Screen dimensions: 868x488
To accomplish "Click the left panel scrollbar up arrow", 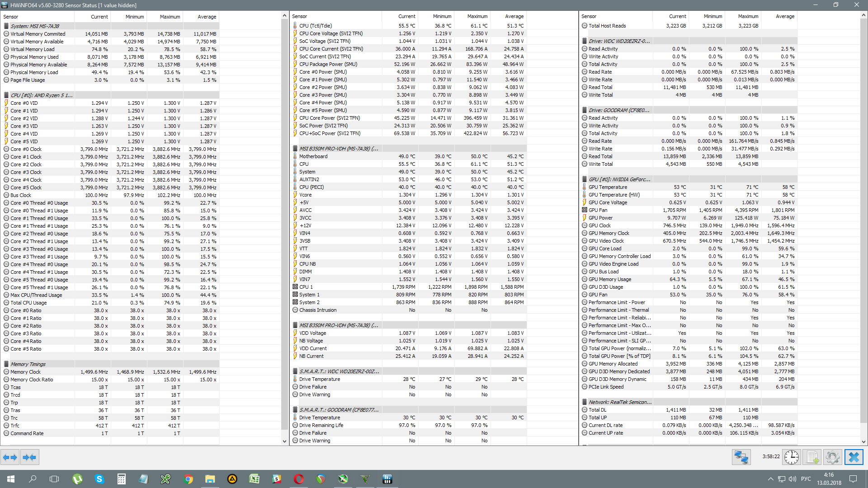I will click(284, 16).
